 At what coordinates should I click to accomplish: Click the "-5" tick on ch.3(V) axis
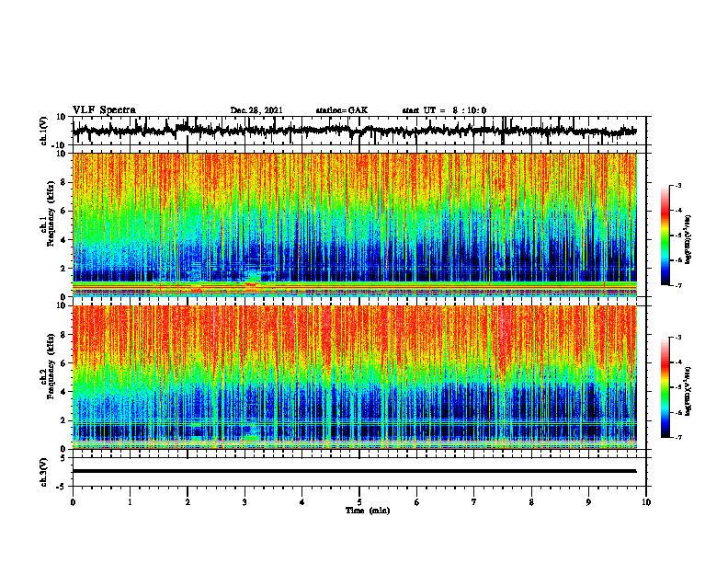pos(63,487)
